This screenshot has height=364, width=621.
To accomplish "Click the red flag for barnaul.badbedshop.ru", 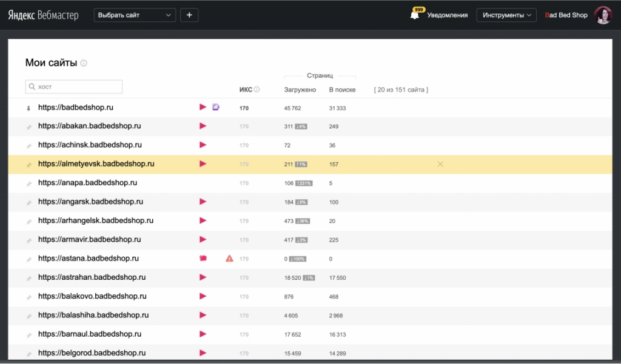I will click(203, 334).
